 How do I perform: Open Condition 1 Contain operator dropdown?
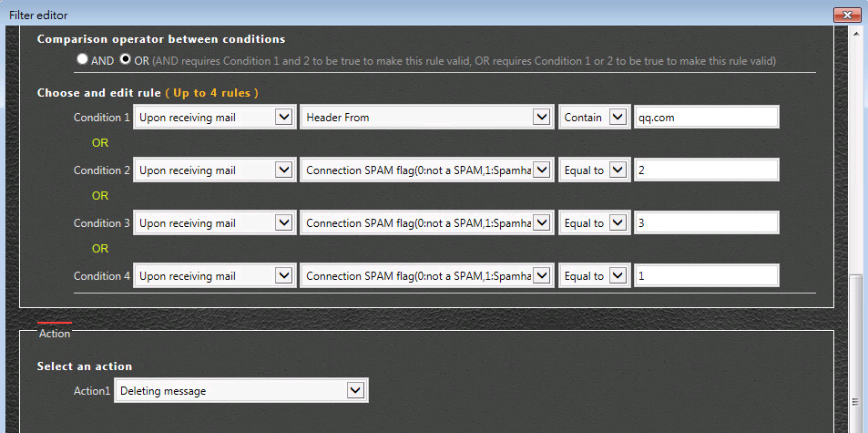(594, 118)
